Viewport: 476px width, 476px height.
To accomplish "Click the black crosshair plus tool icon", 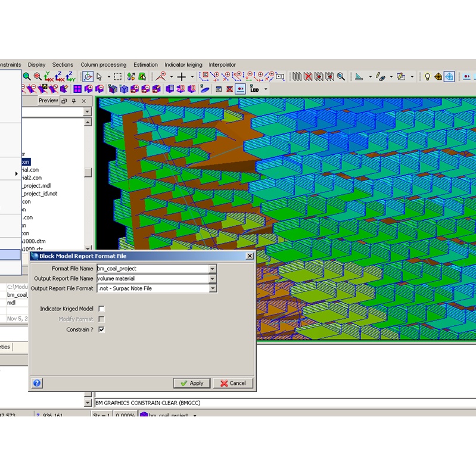I will [x=182, y=77].
